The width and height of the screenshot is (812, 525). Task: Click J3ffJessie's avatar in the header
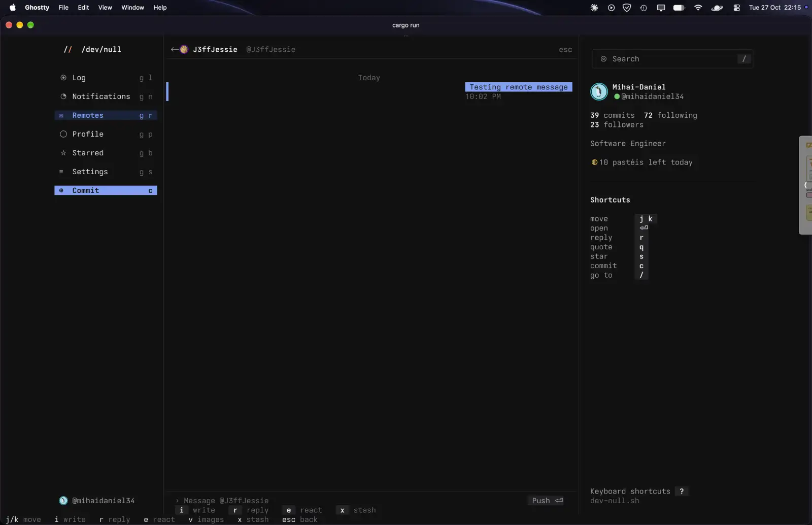click(x=184, y=49)
